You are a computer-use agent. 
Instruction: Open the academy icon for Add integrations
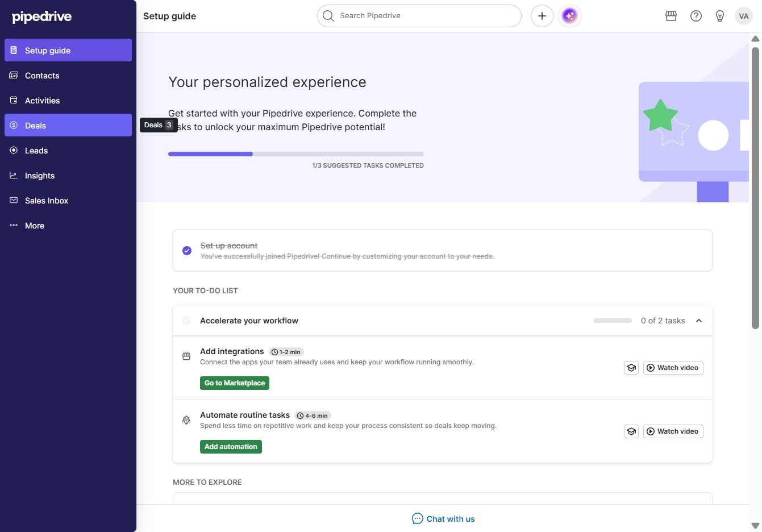[x=631, y=368]
